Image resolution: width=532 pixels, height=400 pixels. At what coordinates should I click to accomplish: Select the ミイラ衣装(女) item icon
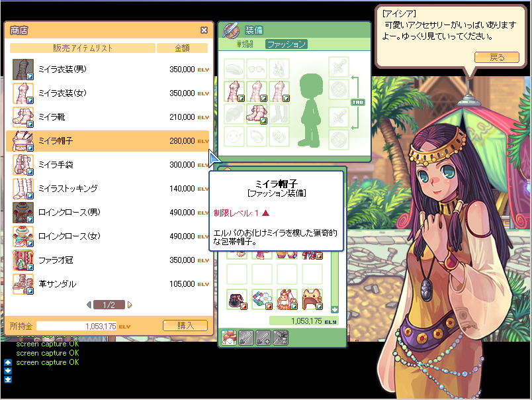23,93
